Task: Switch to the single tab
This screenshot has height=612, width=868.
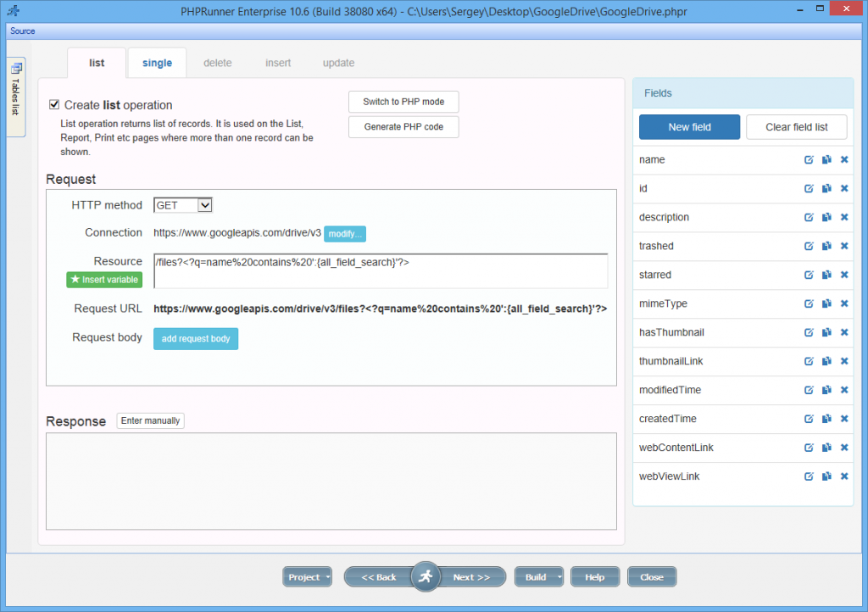Action: 157,62
